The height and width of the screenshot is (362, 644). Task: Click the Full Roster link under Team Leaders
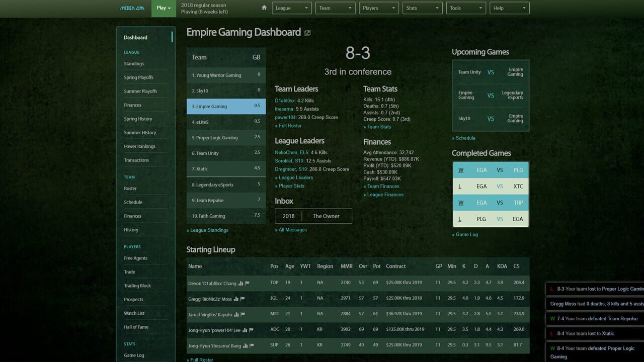tap(290, 126)
